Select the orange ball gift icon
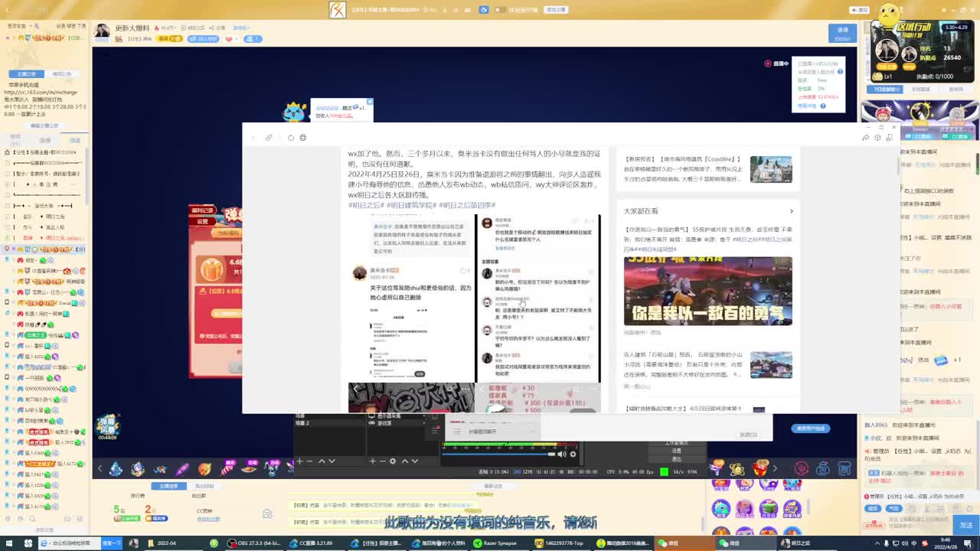 (204, 468)
